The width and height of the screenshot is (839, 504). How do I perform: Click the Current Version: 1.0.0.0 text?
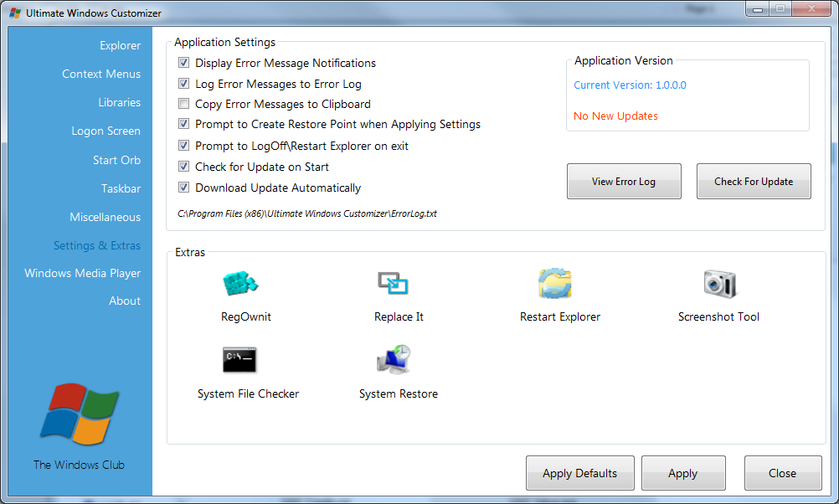(x=630, y=85)
